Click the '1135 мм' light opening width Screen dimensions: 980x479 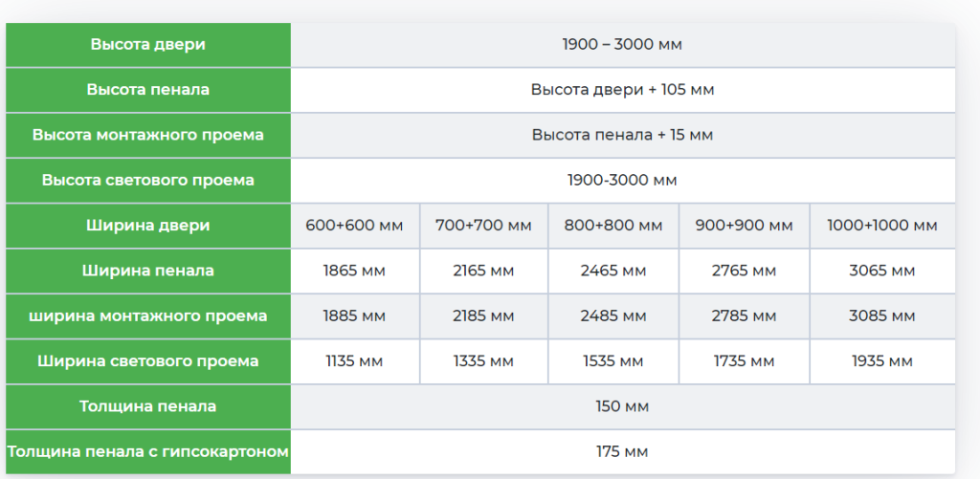click(x=354, y=361)
